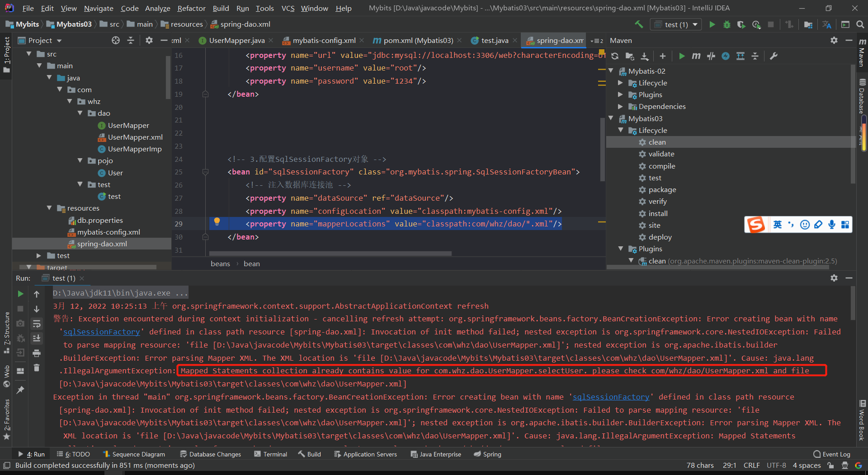Collapse all nodes in the Project panel

[131, 40]
